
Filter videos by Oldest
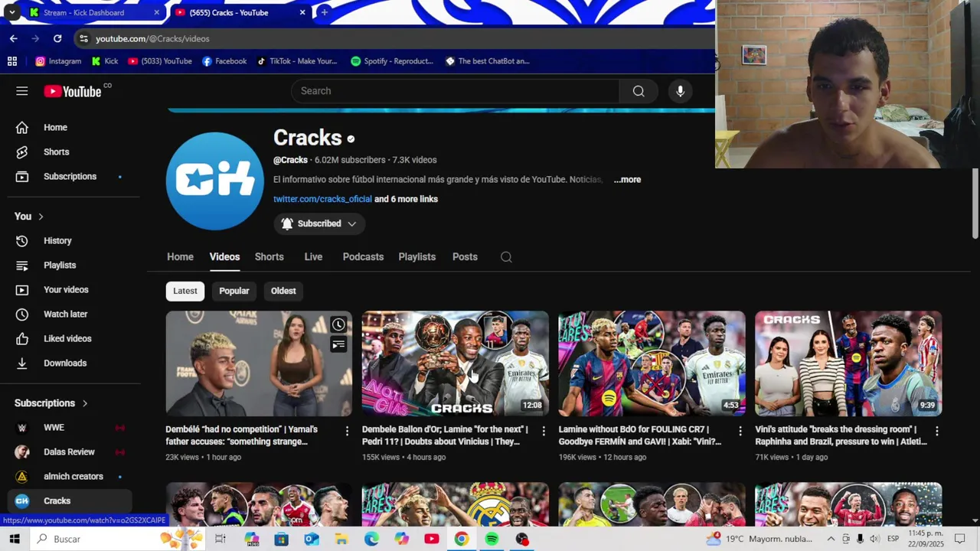point(283,291)
